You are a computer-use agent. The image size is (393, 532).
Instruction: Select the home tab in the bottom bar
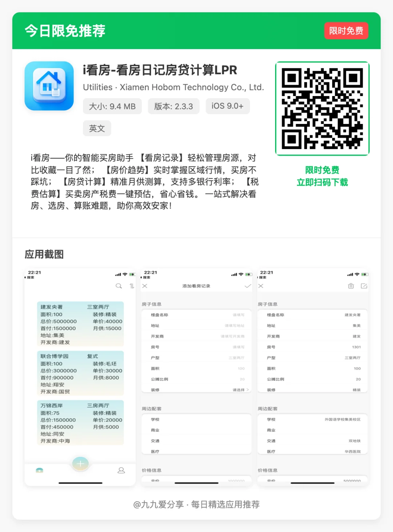coord(39,470)
